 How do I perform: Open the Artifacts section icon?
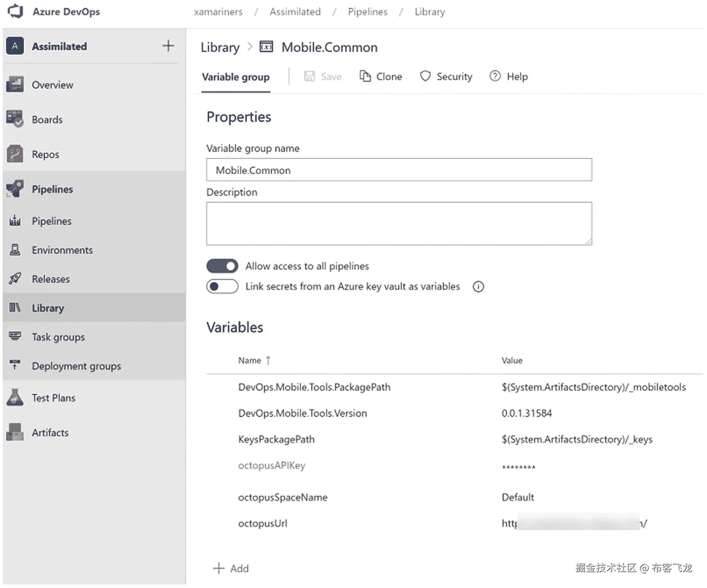tap(15, 432)
